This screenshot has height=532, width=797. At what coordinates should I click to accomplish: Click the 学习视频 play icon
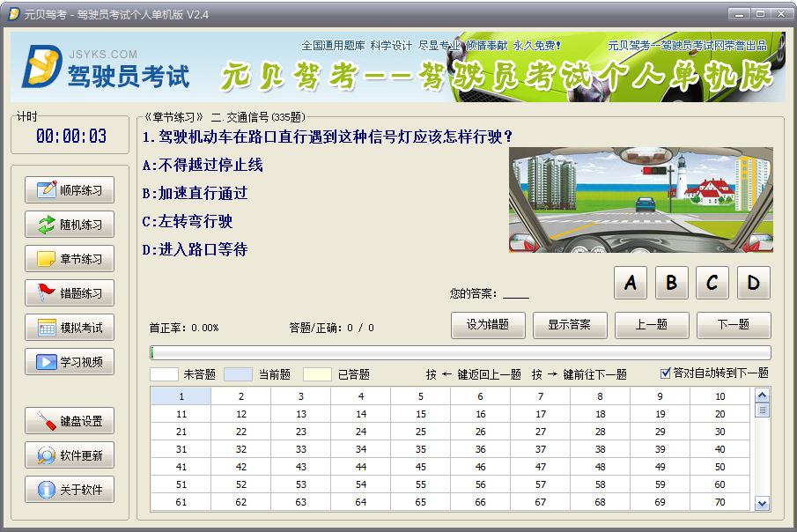click(46, 362)
